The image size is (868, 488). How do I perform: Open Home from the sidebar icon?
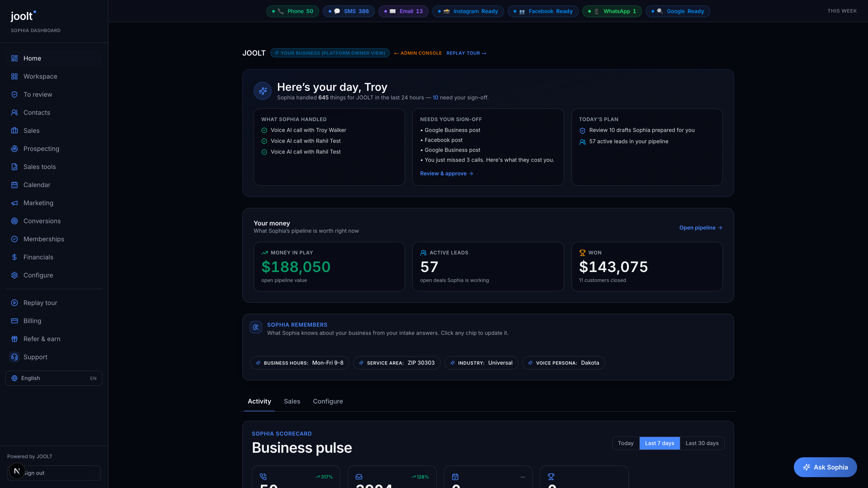pyautogui.click(x=14, y=58)
